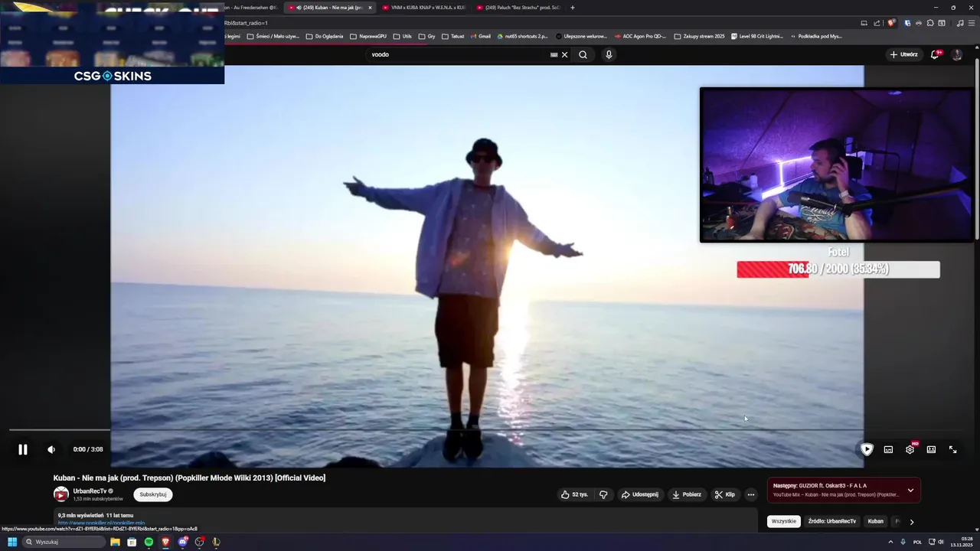Open the Gmail bookmark

(x=480, y=36)
